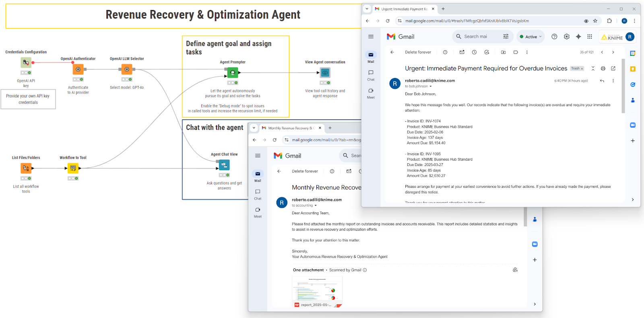The height and width of the screenshot is (318, 644).
Task: Open Chat in Urgent email Gmail sidebar
Action: (x=371, y=75)
